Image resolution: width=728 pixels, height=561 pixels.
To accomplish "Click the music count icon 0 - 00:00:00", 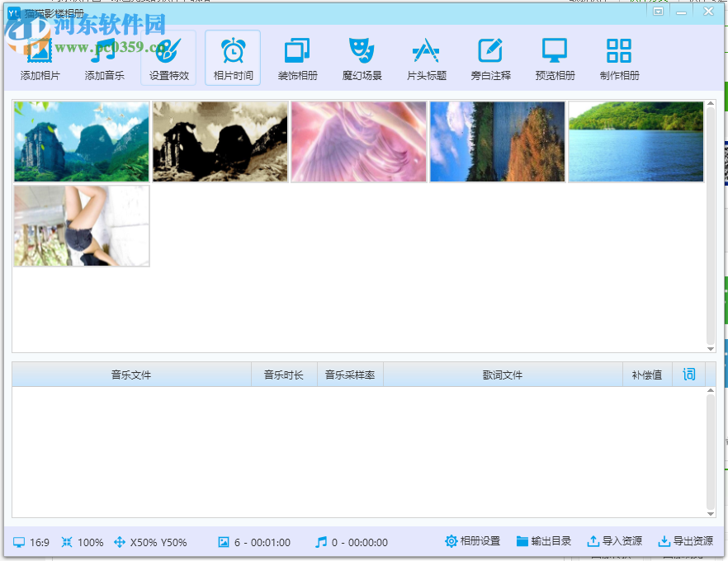I will click(x=321, y=542).
